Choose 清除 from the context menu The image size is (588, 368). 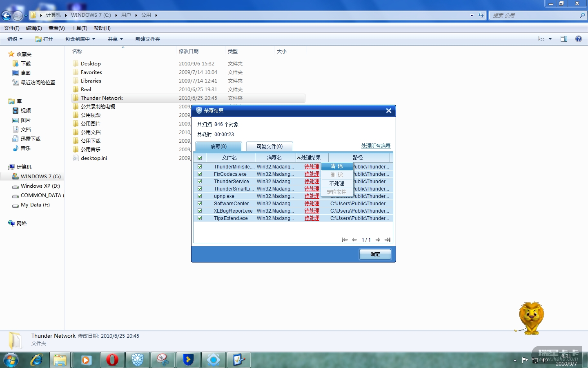pyautogui.click(x=337, y=166)
